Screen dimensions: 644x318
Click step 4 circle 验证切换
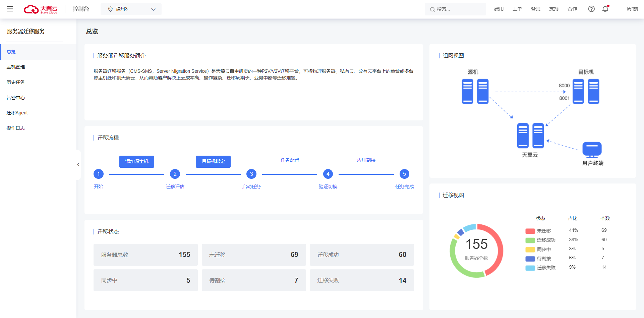pyautogui.click(x=328, y=174)
